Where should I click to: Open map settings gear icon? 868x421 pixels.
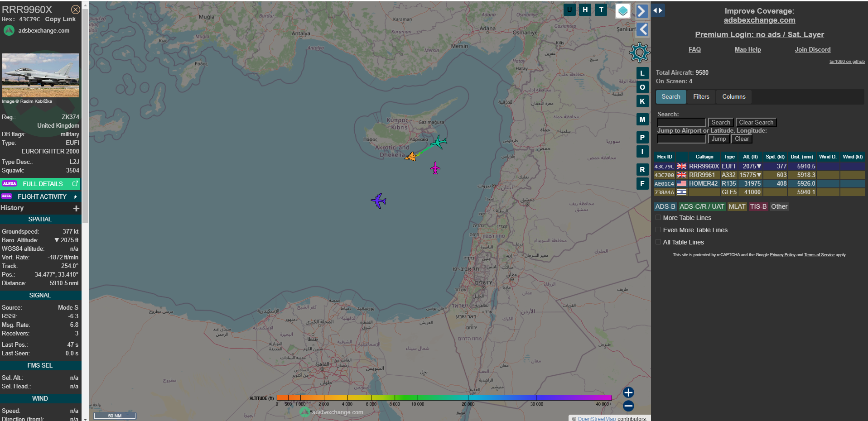pyautogui.click(x=639, y=53)
